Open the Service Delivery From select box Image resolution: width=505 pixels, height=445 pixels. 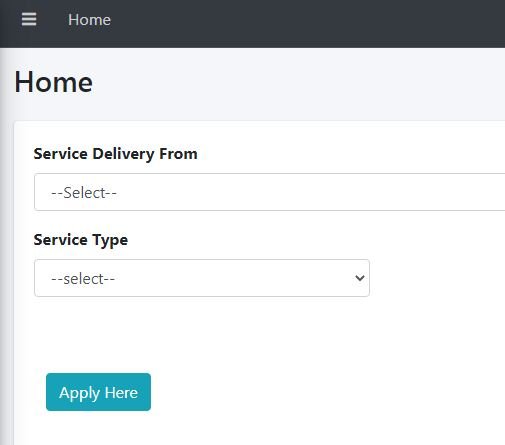coord(269,192)
